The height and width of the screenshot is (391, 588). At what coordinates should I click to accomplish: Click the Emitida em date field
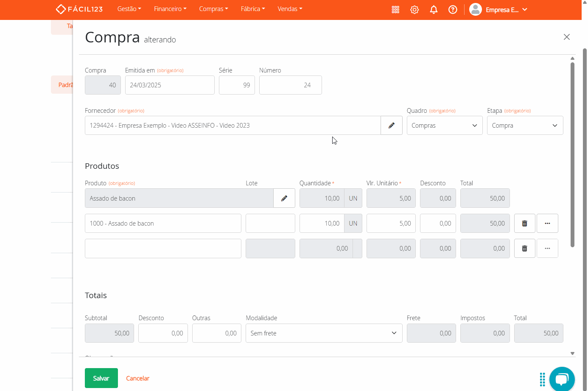tap(170, 85)
